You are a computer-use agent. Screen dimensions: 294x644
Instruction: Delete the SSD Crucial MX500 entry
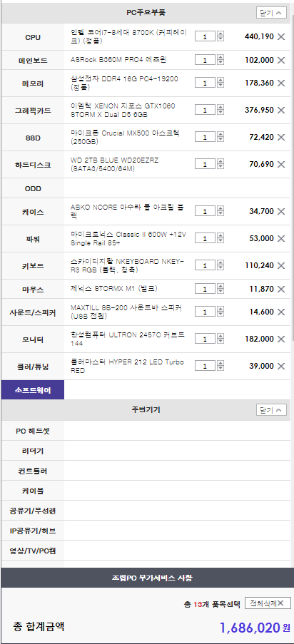[x=281, y=137]
